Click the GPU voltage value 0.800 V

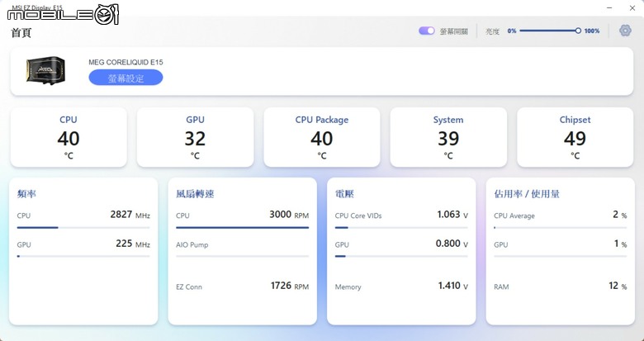point(452,244)
